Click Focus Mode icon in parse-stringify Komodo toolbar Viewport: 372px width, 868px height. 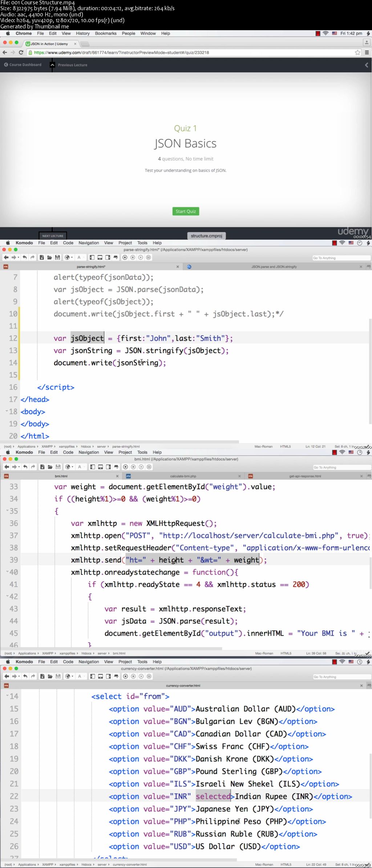tap(116, 257)
